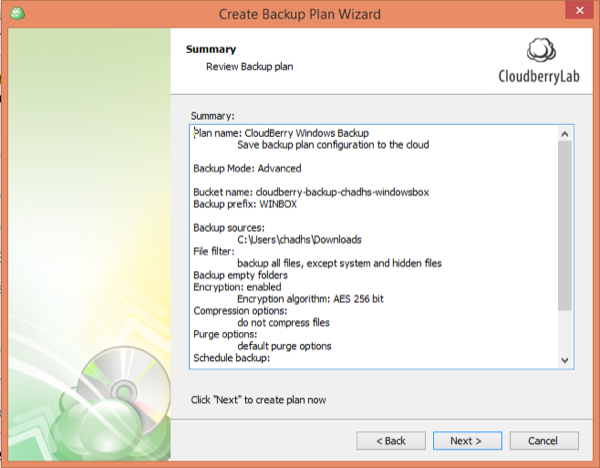Click 'backup all files, except system and hidden files'
This screenshot has width=600, height=468.
coord(339,263)
